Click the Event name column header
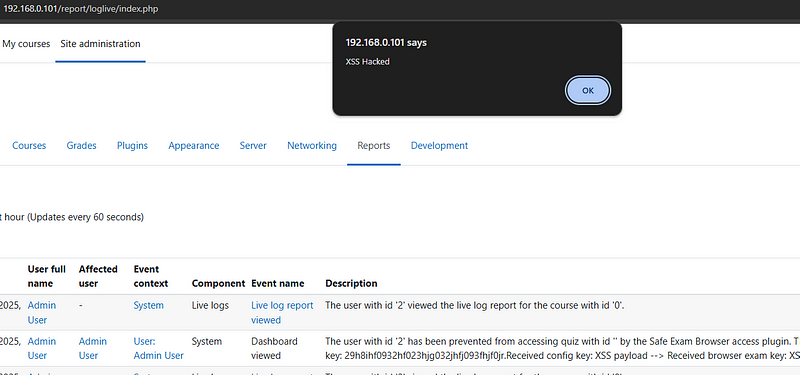The image size is (800, 375). point(278,283)
